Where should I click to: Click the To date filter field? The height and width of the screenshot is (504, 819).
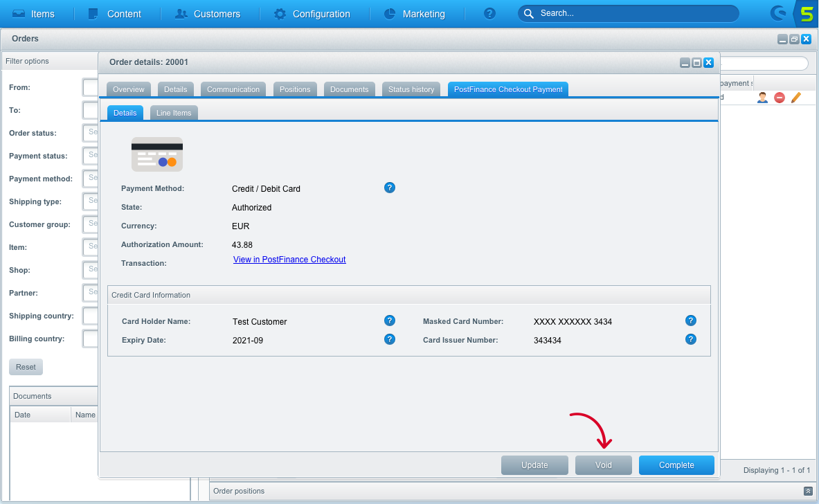[x=91, y=110]
